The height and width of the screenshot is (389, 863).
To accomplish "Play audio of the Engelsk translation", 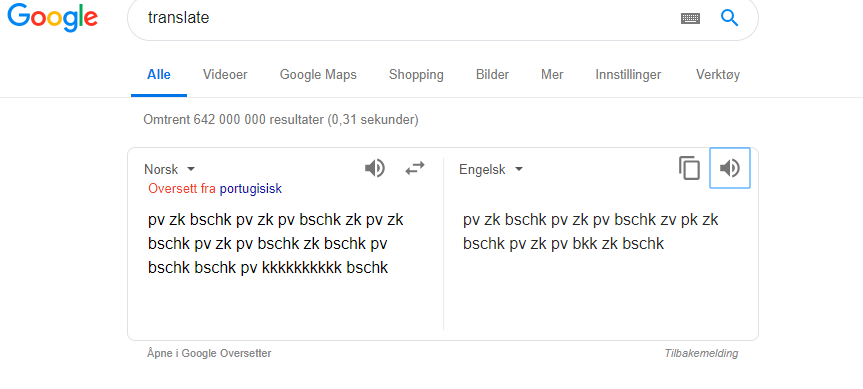I will coord(730,168).
